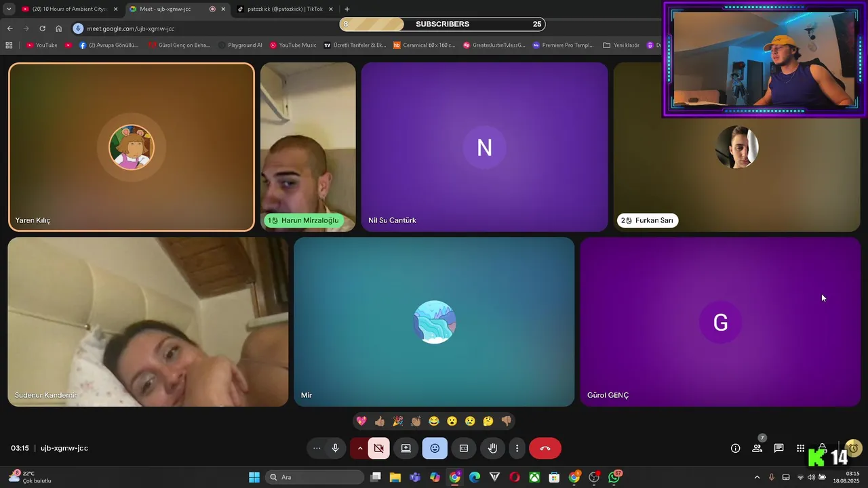Open the activities grid icon

(x=800, y=448)
